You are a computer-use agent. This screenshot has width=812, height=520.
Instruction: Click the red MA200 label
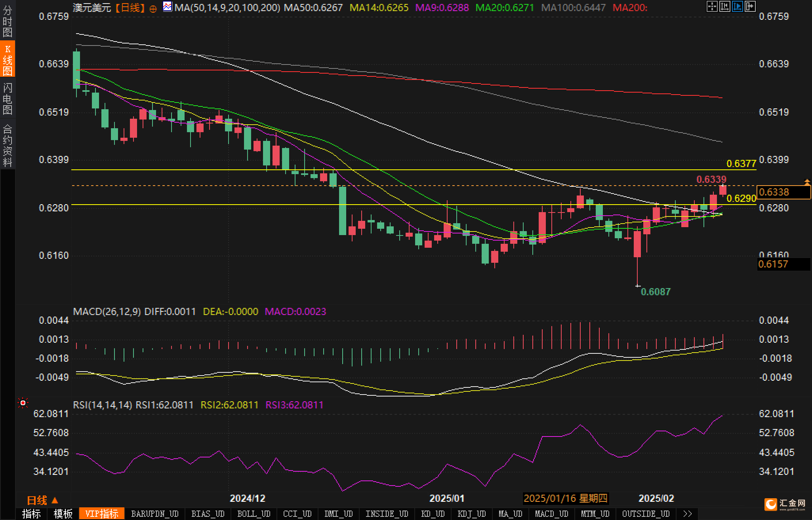[x=630, y=8]
